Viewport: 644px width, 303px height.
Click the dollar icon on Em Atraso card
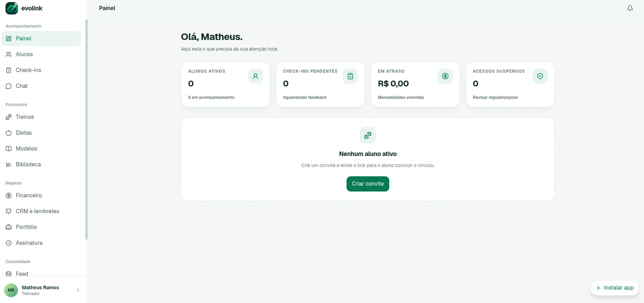(x=445, y=76)
